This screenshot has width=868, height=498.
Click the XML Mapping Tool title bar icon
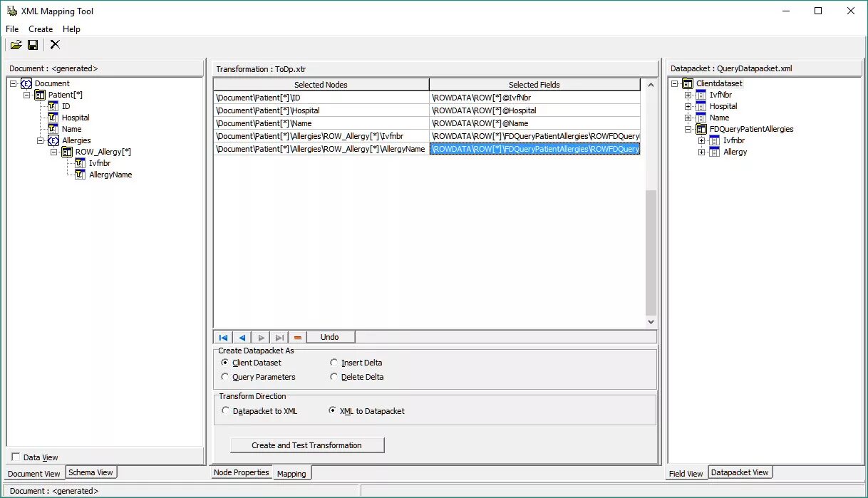click(12, 11)
